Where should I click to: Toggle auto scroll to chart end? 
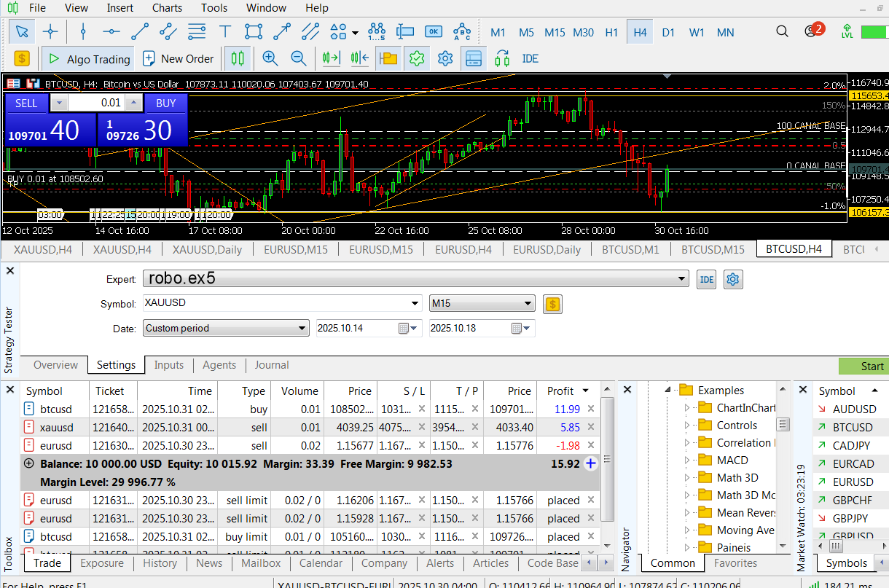click(330, 58)
